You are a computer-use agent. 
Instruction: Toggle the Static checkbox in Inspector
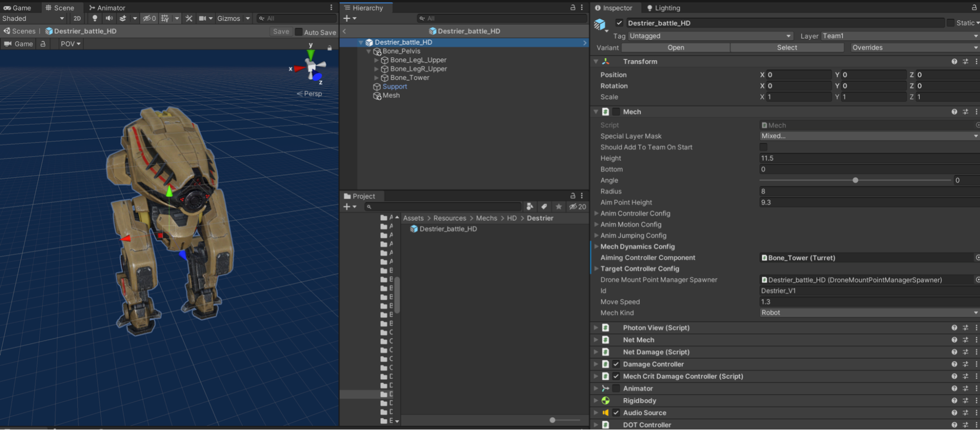point(951,23)
